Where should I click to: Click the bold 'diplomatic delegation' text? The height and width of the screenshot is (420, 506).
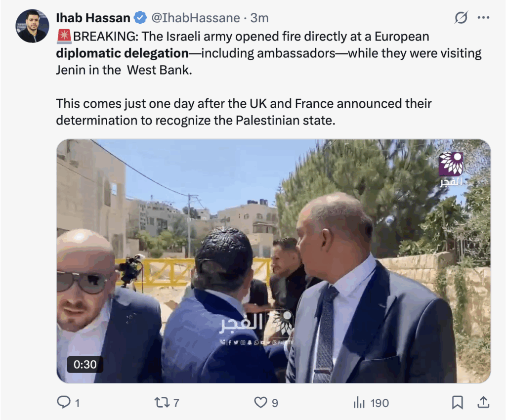coord(123,53)
